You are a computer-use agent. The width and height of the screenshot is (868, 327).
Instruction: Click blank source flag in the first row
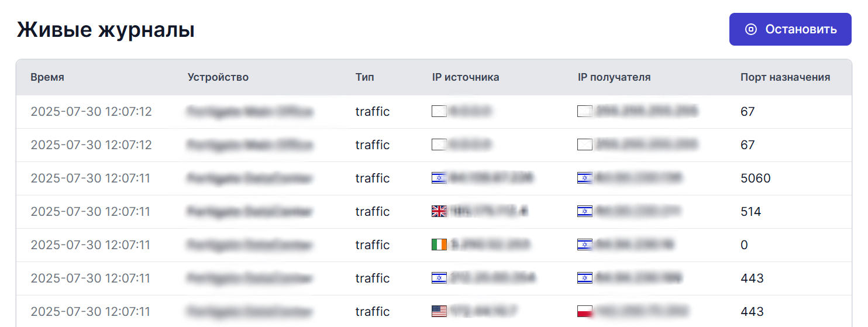tap(439, 111)
